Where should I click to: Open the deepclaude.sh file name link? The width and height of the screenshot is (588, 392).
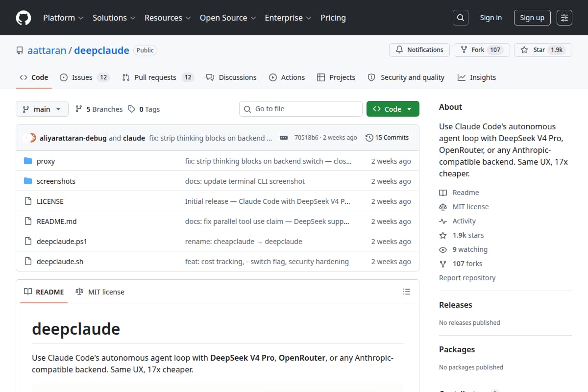[60, 262]
